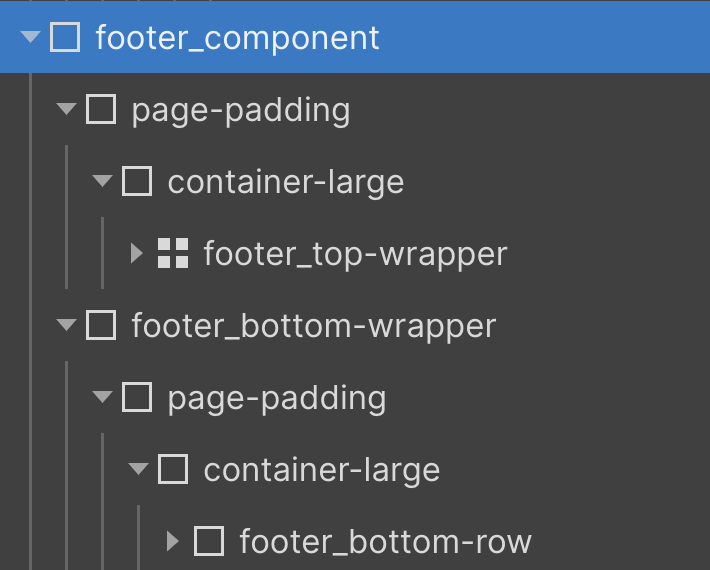Screen dimensions: 710x570
Task: Click the div icon of page-padding inside footer_bottom-wrapper
Action: click(137, 397)
